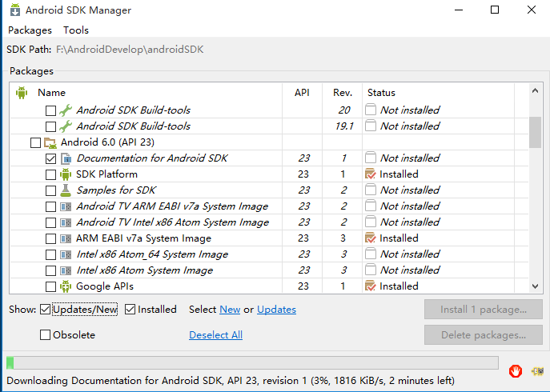Click the Updates selection link
This screenshot has width=550, height=392.
pos(276,310)
